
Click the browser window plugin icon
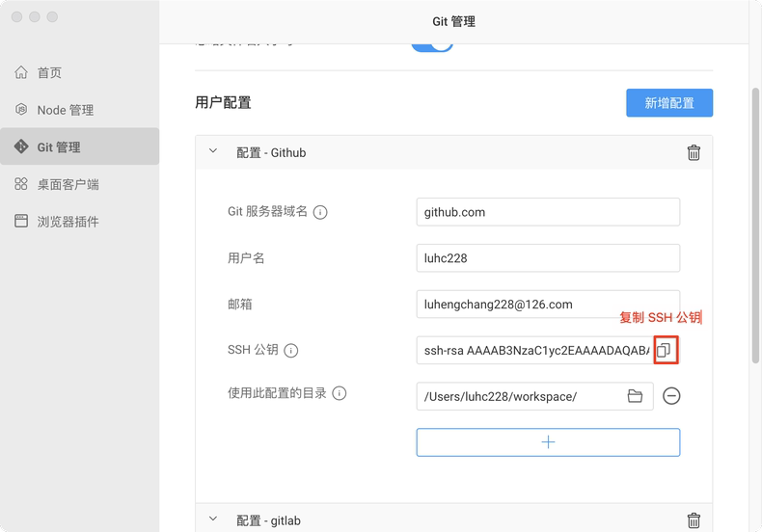click(x=21, y=221)
